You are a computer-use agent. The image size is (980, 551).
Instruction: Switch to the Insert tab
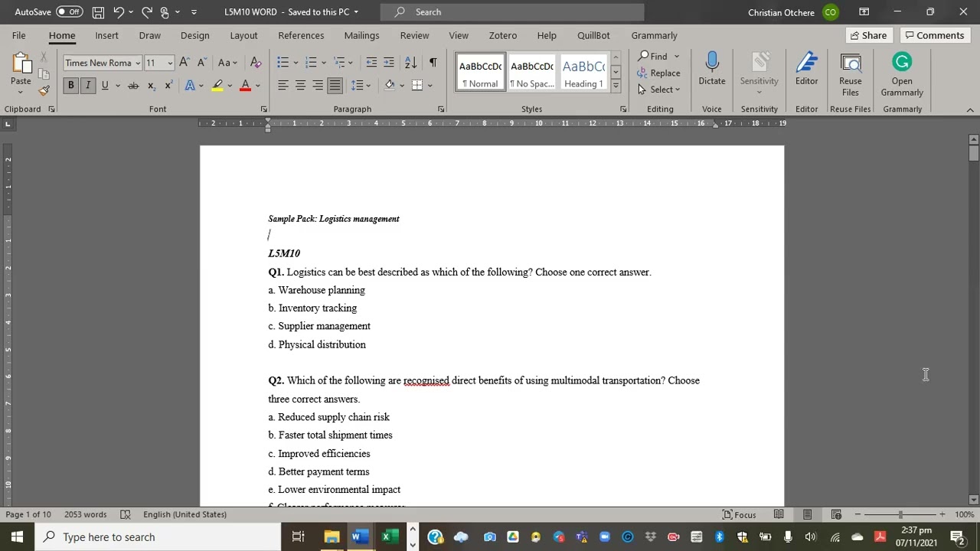pos(106,35)
